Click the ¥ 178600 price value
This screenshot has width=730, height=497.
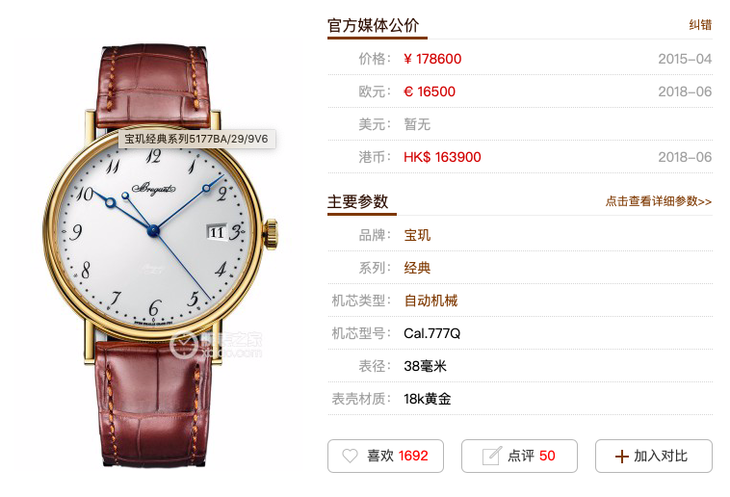pyautogui.click(x=433, y=59)
